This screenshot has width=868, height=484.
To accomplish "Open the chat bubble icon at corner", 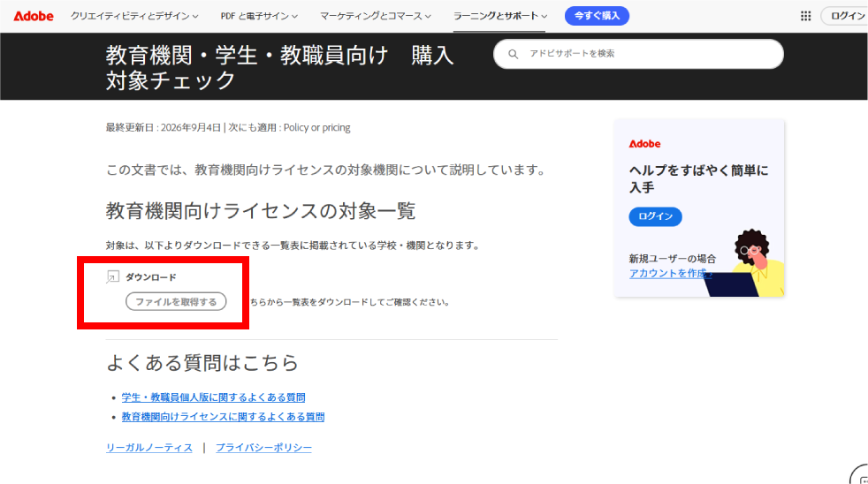I will [861, 476].
